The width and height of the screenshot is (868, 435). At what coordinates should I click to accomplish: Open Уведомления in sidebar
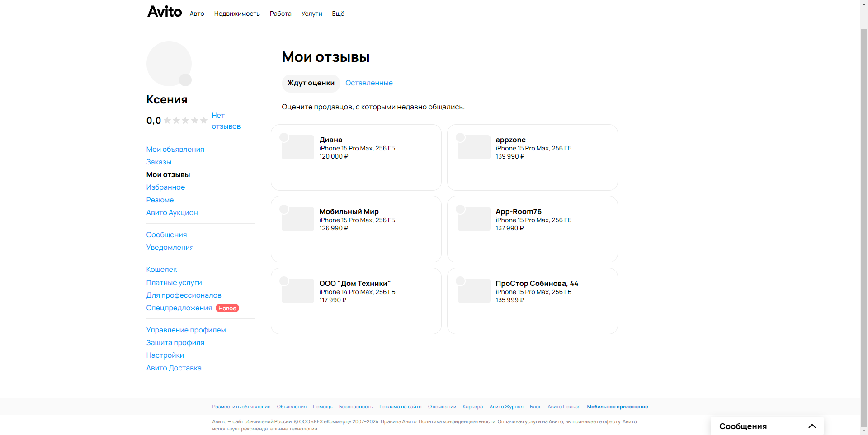170,248
